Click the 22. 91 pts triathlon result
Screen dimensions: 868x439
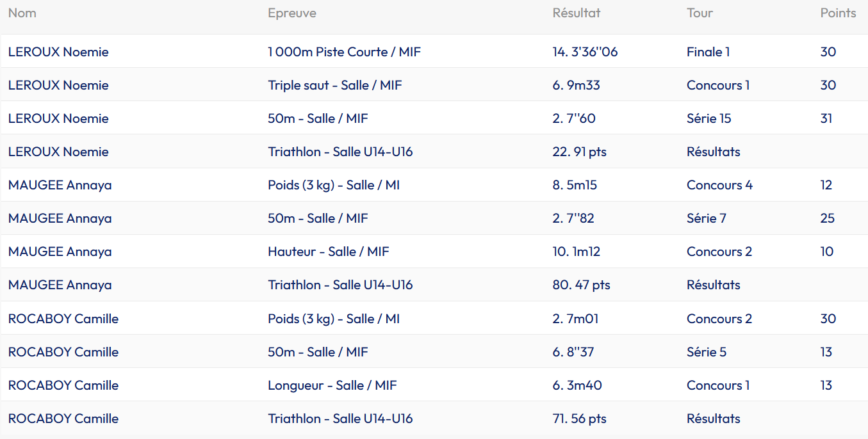click(x=579, y=152)
